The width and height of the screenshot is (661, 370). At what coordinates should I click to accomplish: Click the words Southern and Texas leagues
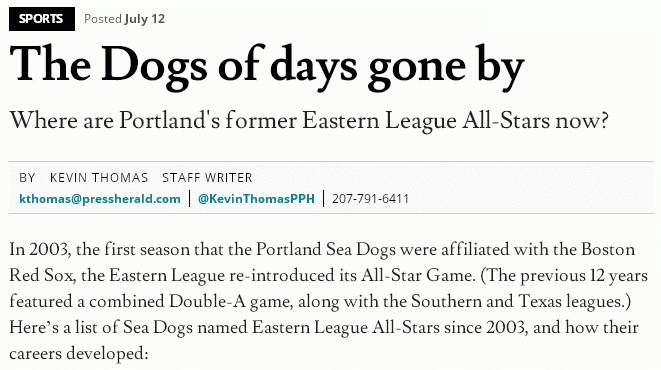[521, 302]
